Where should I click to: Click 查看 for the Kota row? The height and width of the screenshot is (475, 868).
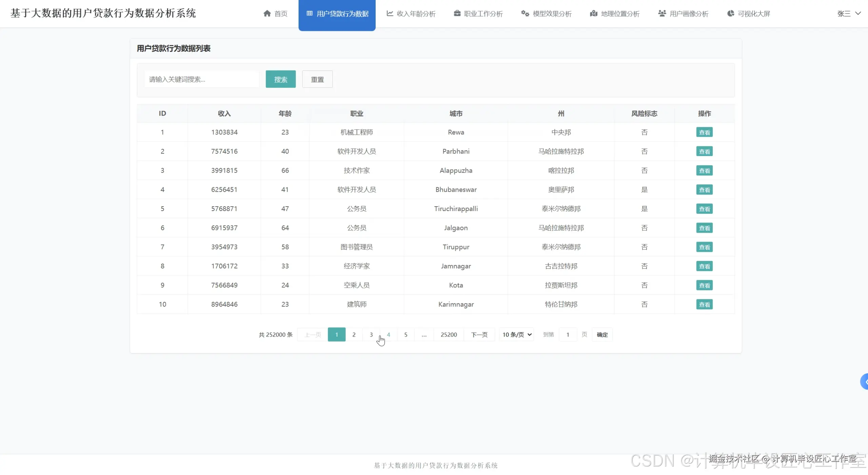705,285
